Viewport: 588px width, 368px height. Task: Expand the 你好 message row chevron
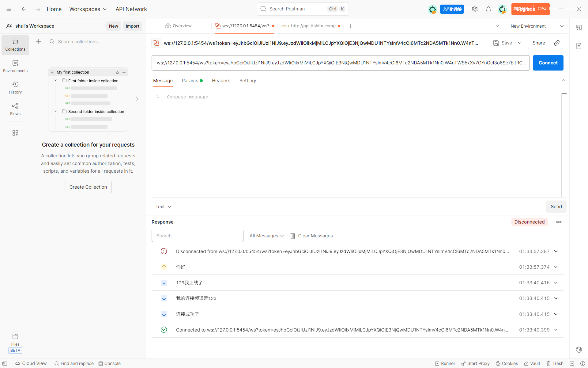556,267
